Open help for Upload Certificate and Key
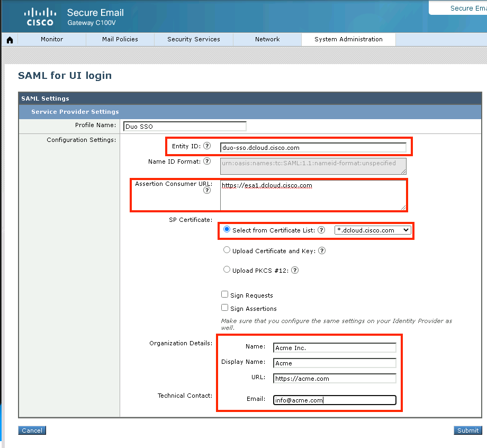This screenshot has height=448, width=487. tap(321, 250)
